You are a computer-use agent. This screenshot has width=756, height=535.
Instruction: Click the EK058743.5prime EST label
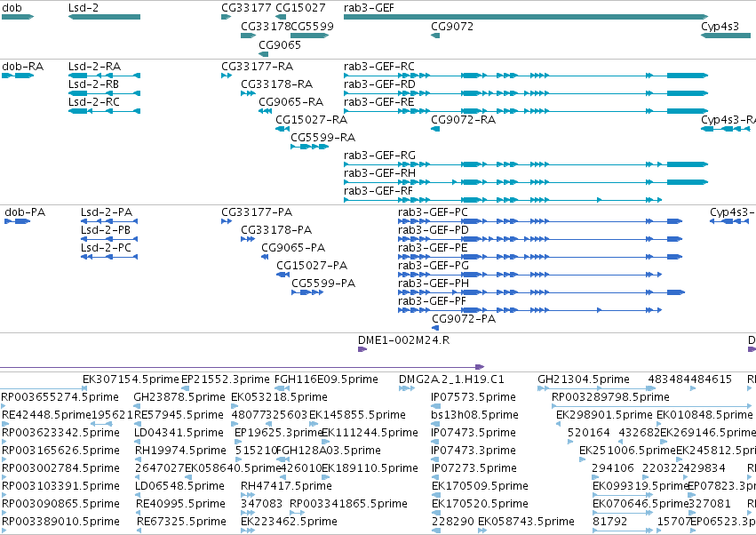(x=526, y=521)
